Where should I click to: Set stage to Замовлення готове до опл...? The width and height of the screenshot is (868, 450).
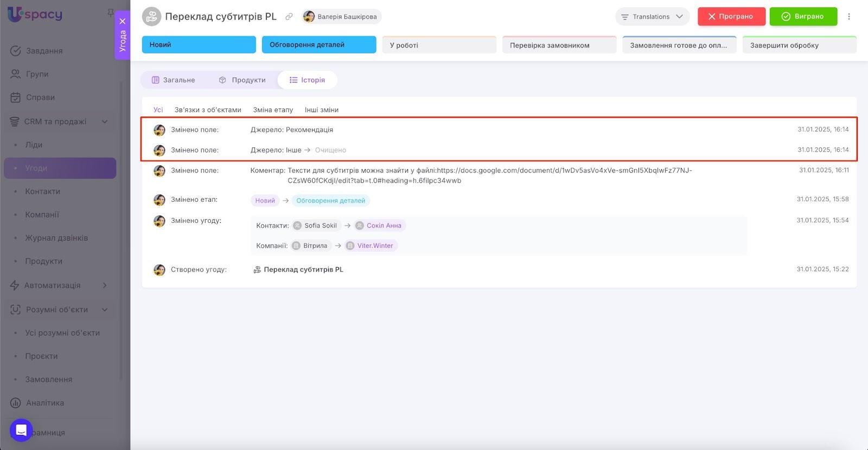[680, 45]
